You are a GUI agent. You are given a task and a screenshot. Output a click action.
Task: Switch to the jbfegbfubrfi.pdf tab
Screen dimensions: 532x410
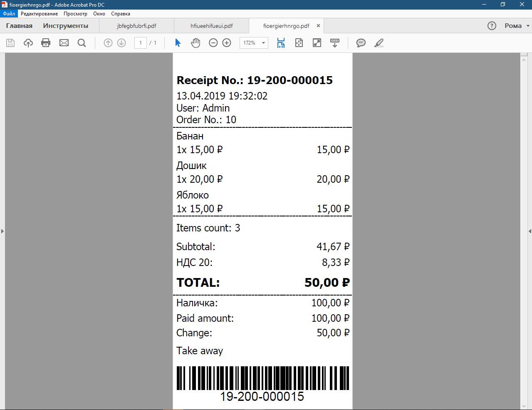tap(136, 26)
